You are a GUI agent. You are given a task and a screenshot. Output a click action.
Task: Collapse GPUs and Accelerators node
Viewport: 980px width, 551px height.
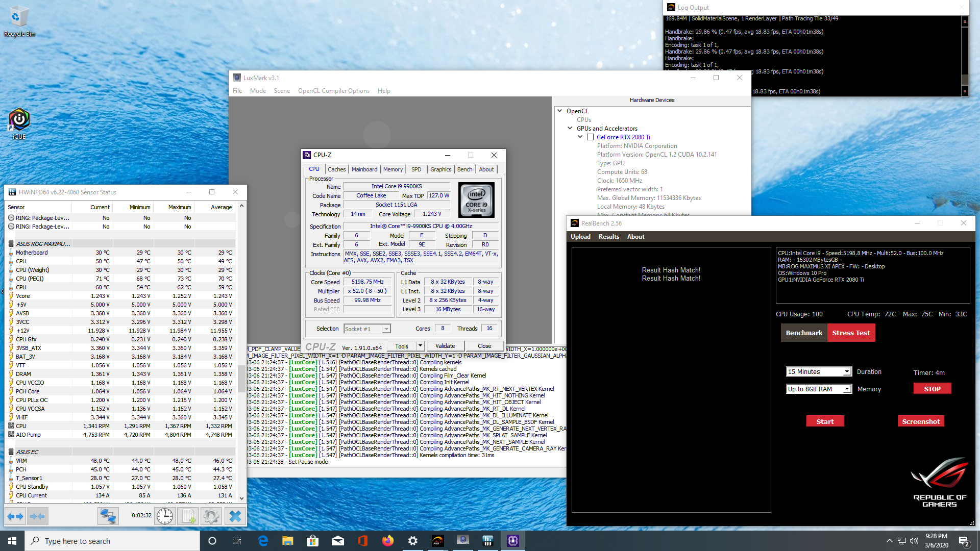click(x=570, y=128)
